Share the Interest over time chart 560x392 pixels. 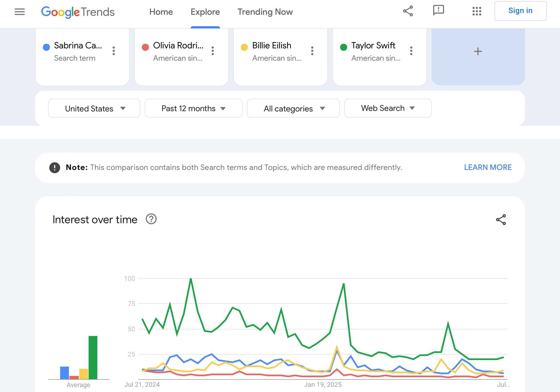(x=501, y=220)
